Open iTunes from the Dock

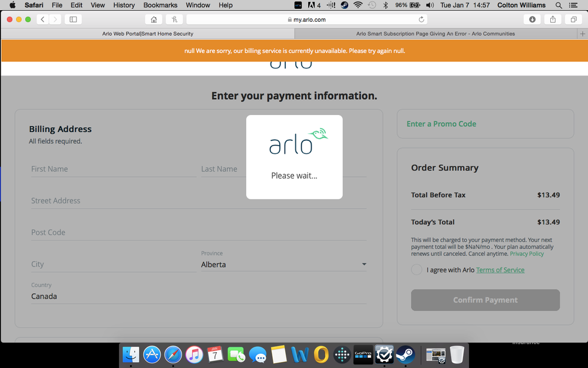point(194,354)
